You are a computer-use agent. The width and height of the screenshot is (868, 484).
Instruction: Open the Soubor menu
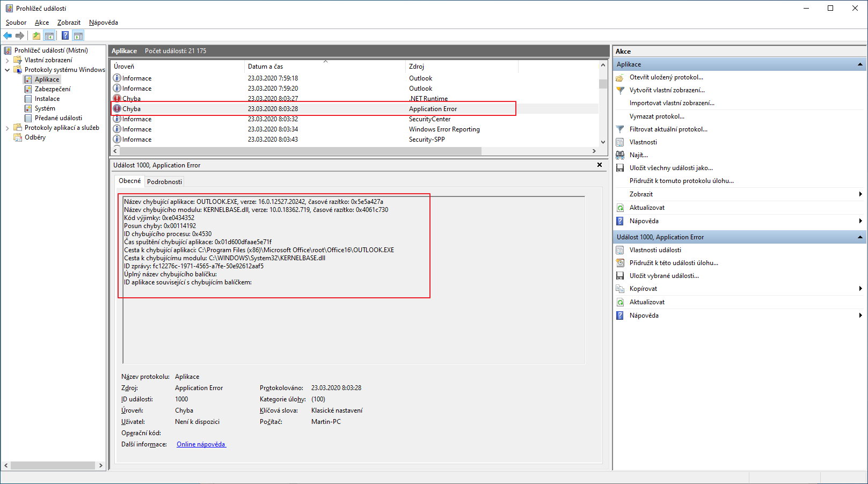tap(16, 23)
